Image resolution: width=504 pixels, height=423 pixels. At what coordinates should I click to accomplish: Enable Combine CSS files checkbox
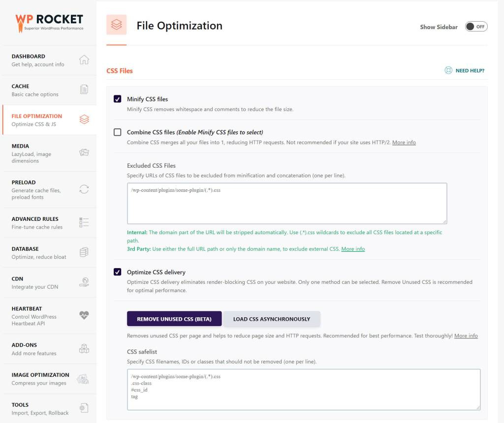tap(117, 132)
